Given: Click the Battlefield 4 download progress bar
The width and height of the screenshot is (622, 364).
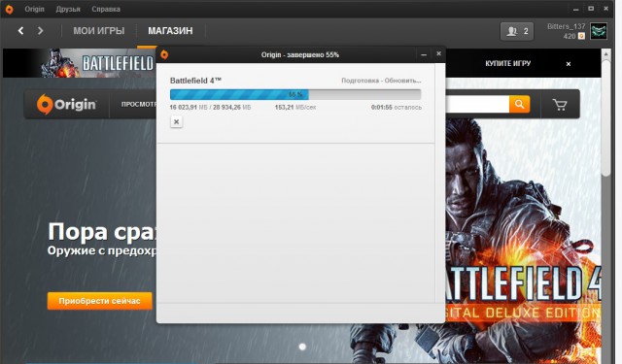Looking at the screenshot, I should pyautogui.click(x=295, y=94).
